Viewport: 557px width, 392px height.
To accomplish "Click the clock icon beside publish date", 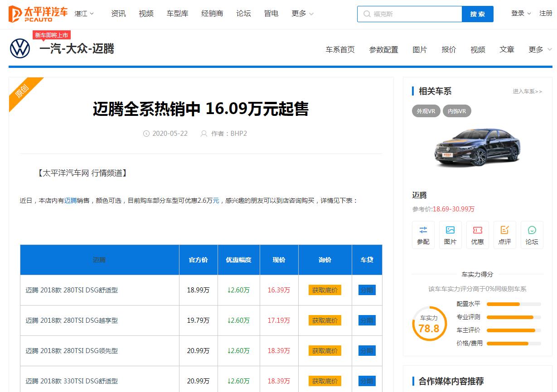I will coord(146,134).
